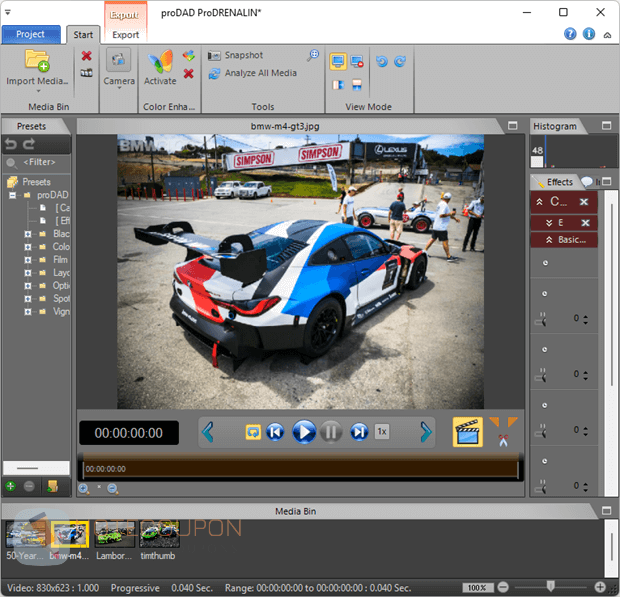Click red X in Color Enhancement group
620x597 pixels.
(189, 74)
